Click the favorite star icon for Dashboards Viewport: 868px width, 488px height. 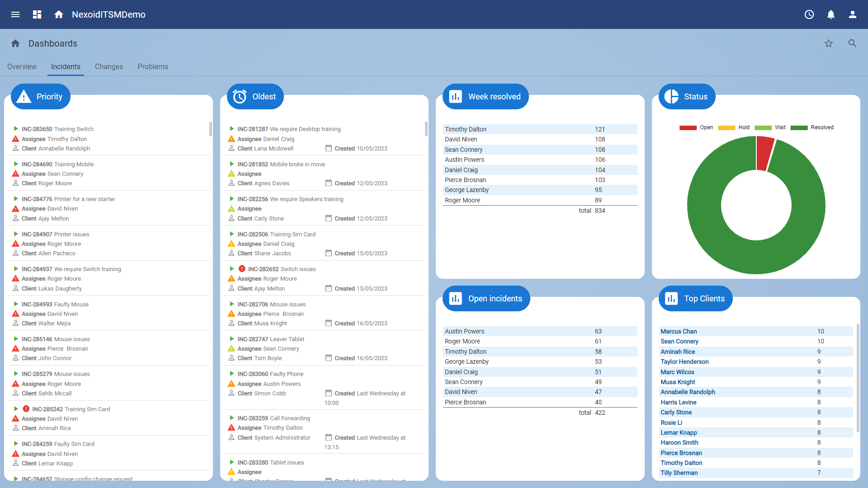point(829,43)
